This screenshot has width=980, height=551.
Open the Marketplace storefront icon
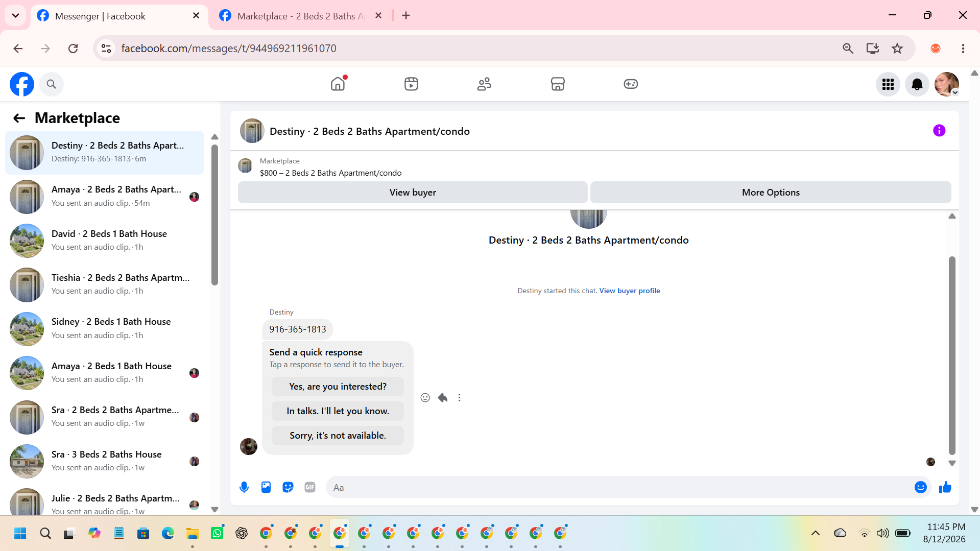[x=558, y=84]
